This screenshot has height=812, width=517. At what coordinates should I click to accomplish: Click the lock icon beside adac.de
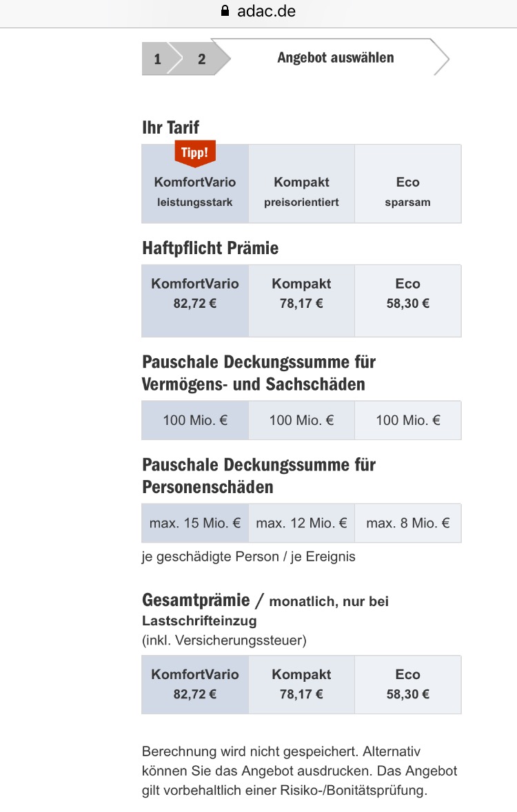[x=223, y=11]
